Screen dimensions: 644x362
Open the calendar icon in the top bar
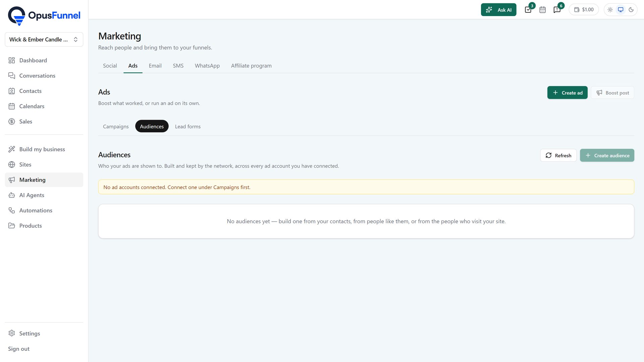[x=542, y=10]
